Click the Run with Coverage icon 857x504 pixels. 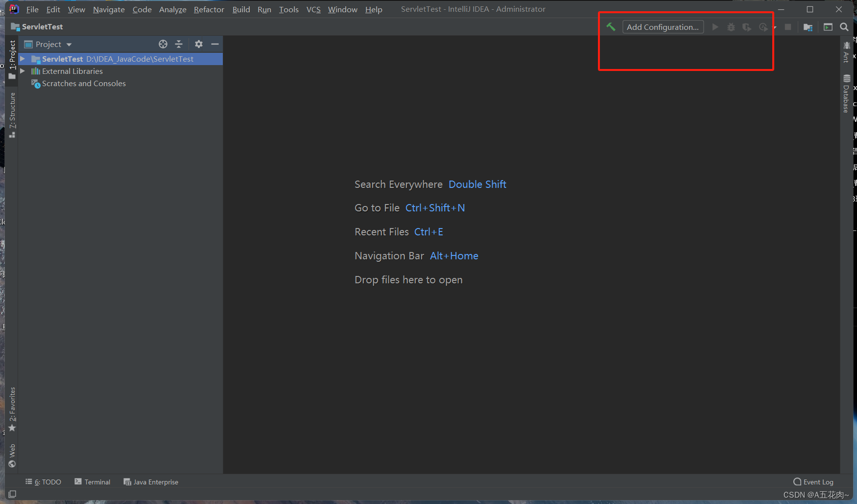(746, 27)
